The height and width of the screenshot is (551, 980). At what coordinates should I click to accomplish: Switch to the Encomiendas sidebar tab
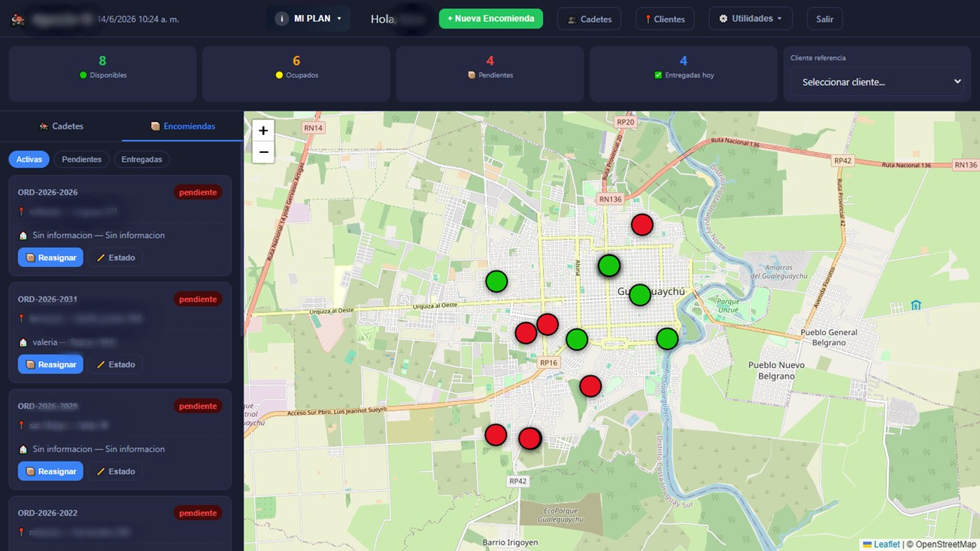tap(183, 126)
